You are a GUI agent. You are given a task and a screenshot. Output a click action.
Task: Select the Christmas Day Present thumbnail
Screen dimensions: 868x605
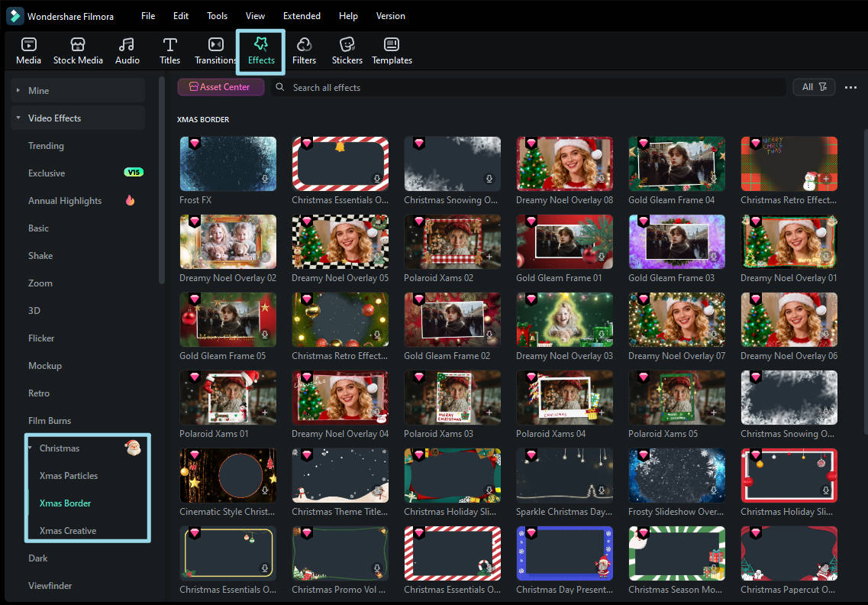click(565, 554)
